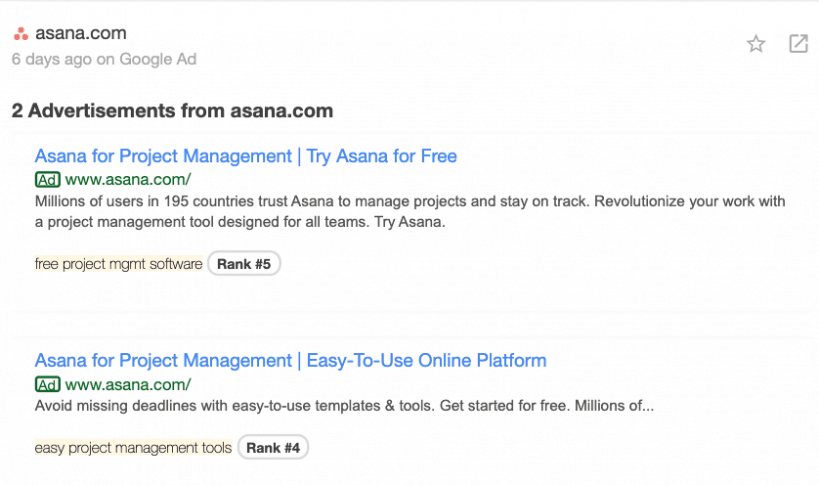The width and height of the screenshot is (819, 485).
Task: Click the 'Millions of users in 195 countries' description
Action: point(410,211)
